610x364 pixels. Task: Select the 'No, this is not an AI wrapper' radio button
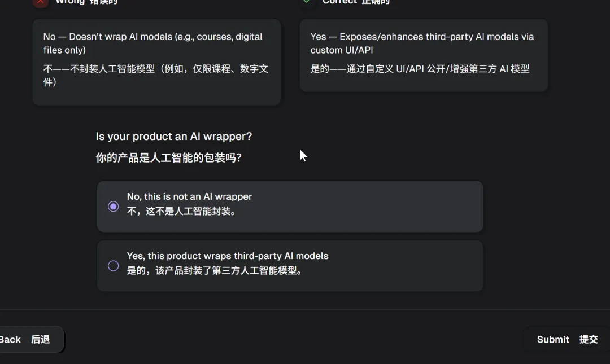point(114,207)
